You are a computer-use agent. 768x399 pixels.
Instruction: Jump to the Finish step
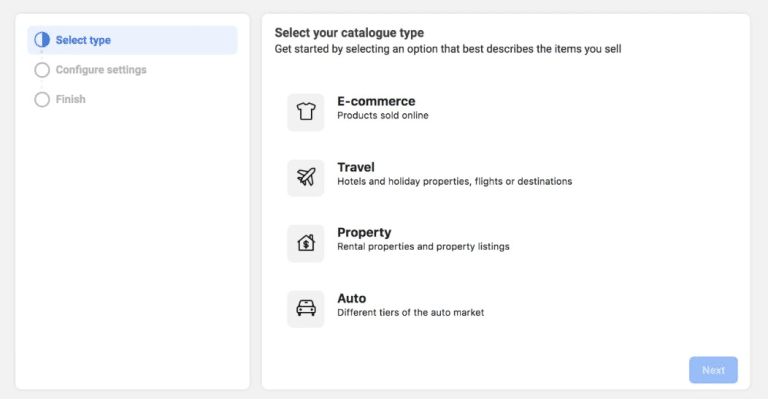pyautogui.click(x=71, y=99)
